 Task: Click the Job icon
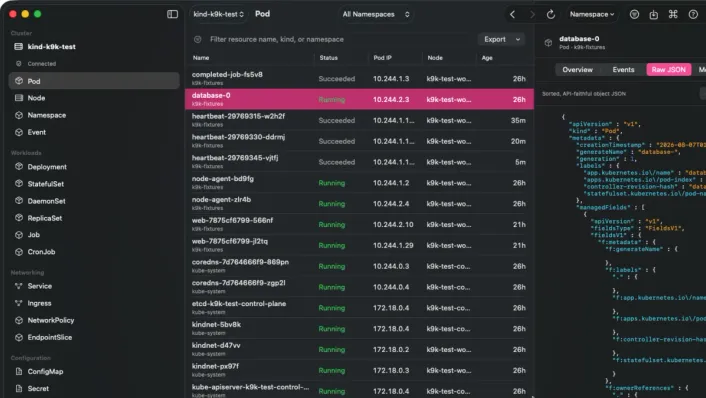click(x=19, y=235)
